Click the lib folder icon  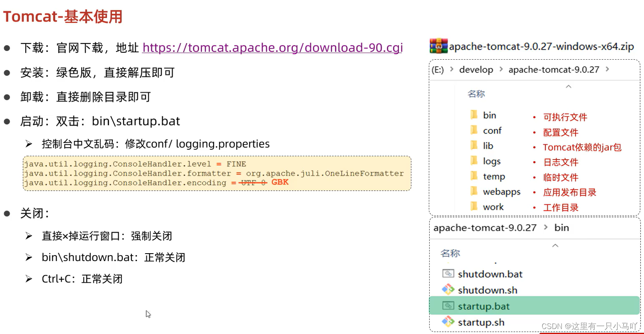(474, 145)
